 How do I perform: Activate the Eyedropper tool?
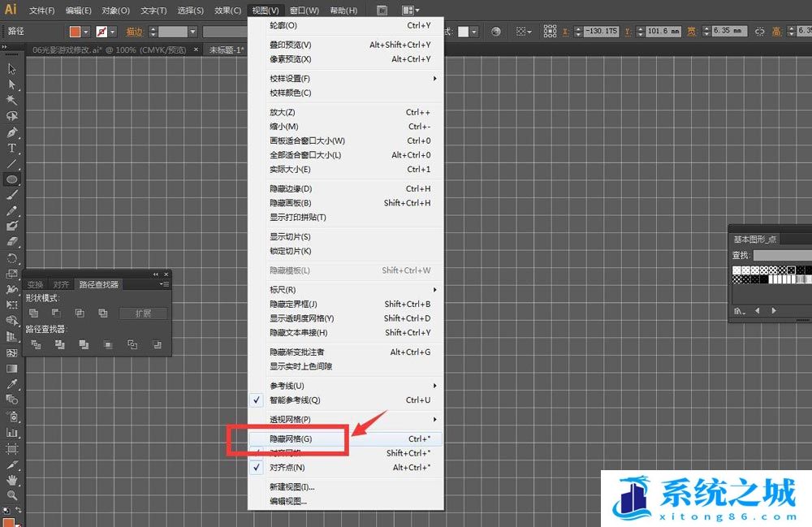[x=11, y=384]
